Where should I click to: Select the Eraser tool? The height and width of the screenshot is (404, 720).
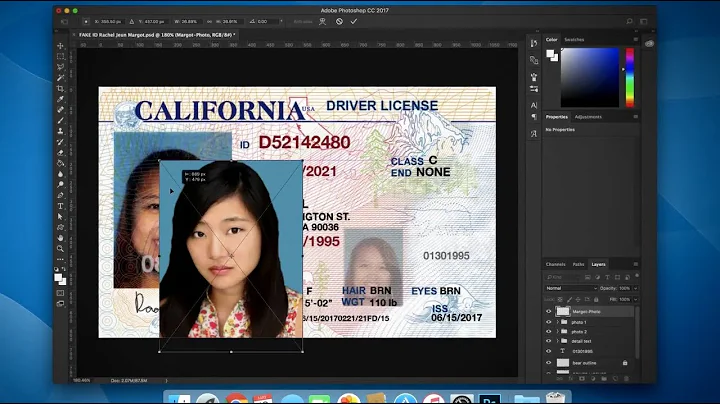coord(60,152)
